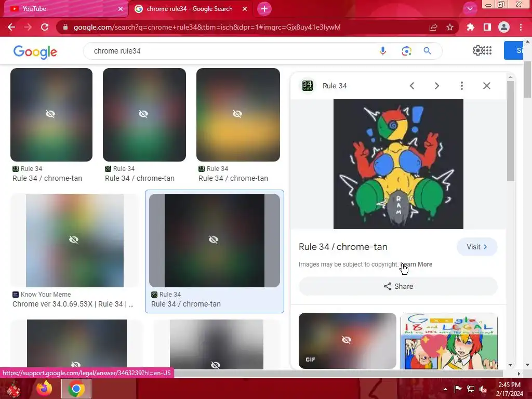The image size is (532, 399).
Task: Open Google quick settings gear
Action: pyautogui.click(x=477, y=50)
